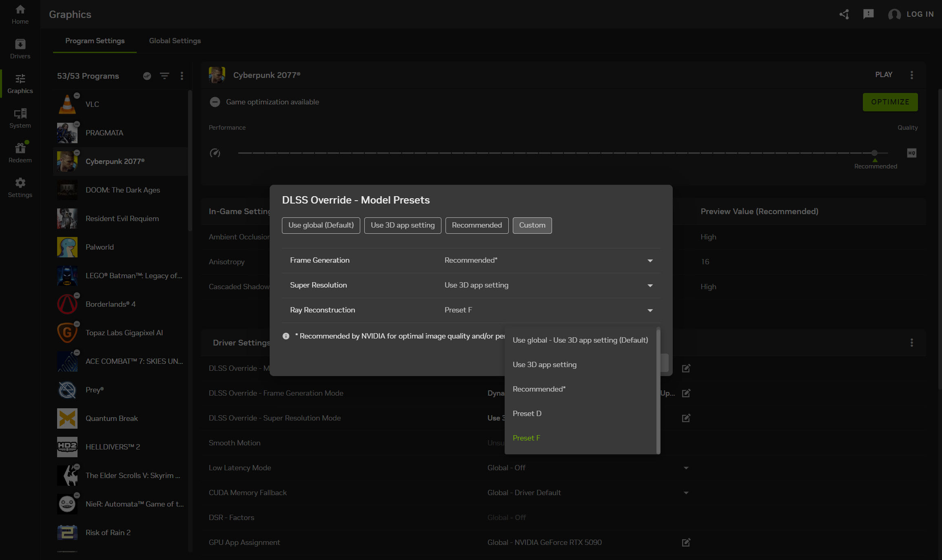Open the Redeem gift section
Image resolution: width=942 pixels, height=560 pixels.
tap(20, 153)
